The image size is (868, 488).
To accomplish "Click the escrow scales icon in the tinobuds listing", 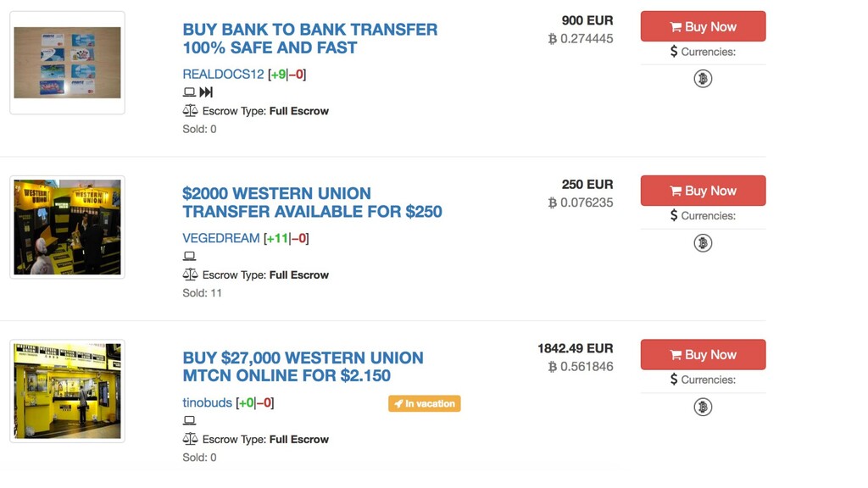I will (190, 439).
